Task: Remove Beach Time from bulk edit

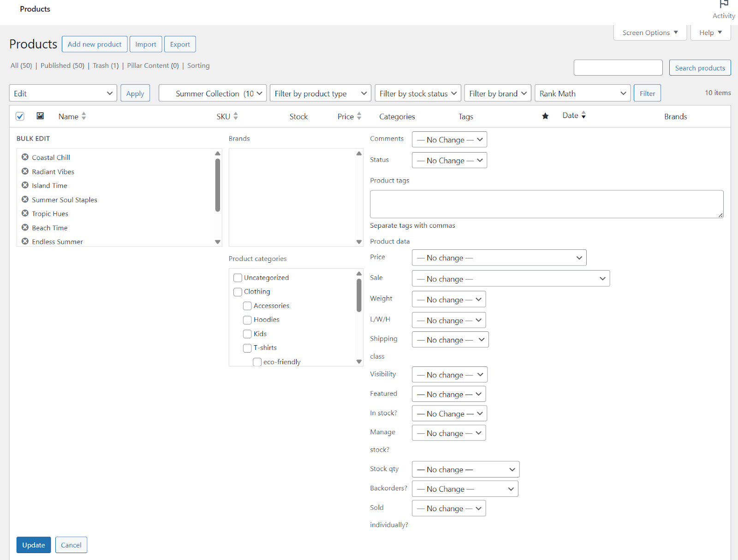Action: pos(25,228)
